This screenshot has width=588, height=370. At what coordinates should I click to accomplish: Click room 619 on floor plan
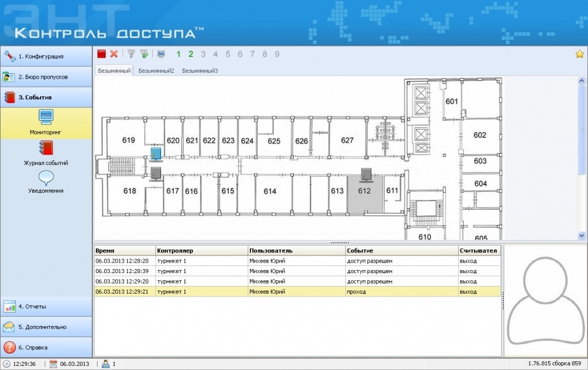click(x=128, y=140)
